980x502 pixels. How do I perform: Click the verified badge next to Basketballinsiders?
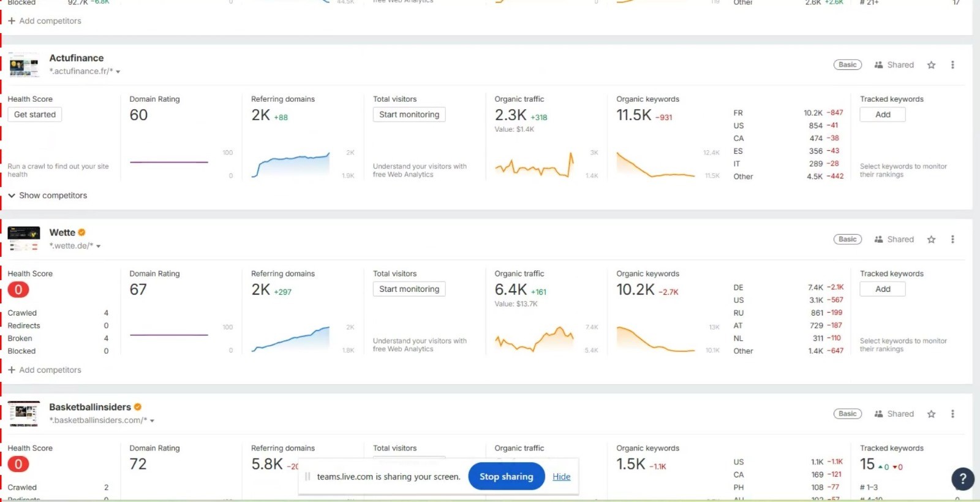pyautogui.click(x=138, y=407)
